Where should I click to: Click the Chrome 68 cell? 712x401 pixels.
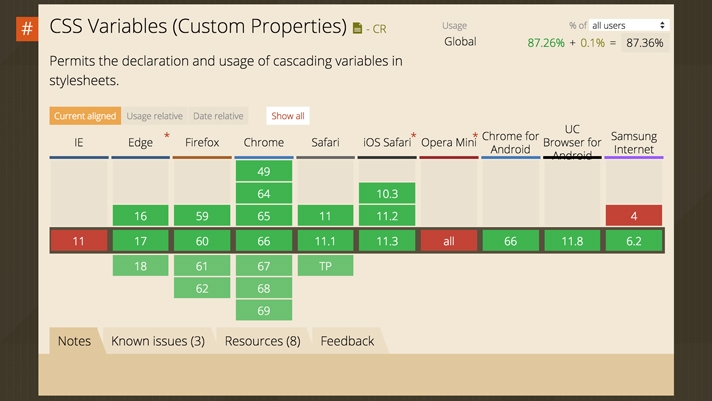tap(264, 288)
